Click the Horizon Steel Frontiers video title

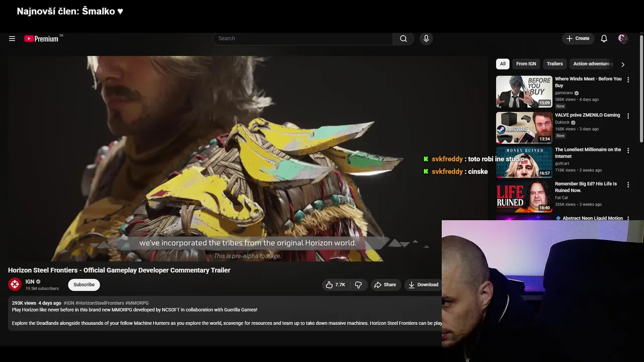coord(119,270)
